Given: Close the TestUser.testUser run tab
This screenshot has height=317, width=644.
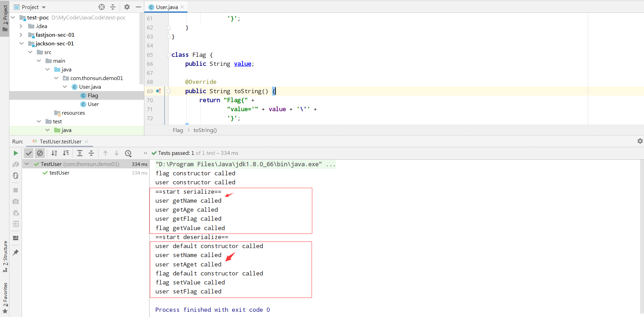Looking at the screenshot, I should [86, 141].
